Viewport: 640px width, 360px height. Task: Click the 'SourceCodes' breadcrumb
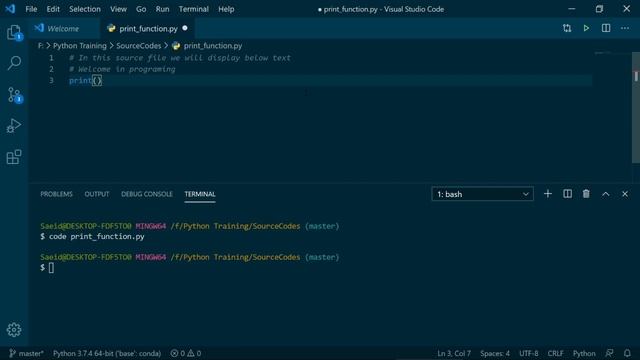pyautogui.click(x=138, y=46)
